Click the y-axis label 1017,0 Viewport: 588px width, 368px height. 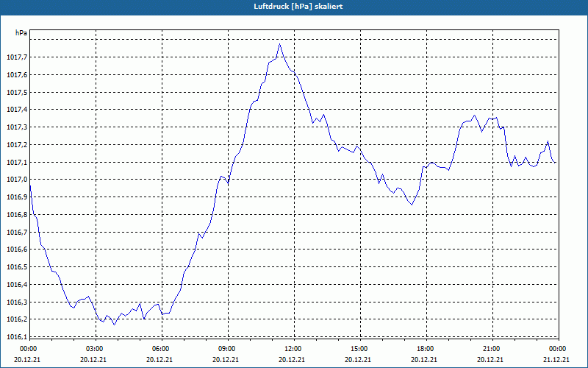point(17,180)
